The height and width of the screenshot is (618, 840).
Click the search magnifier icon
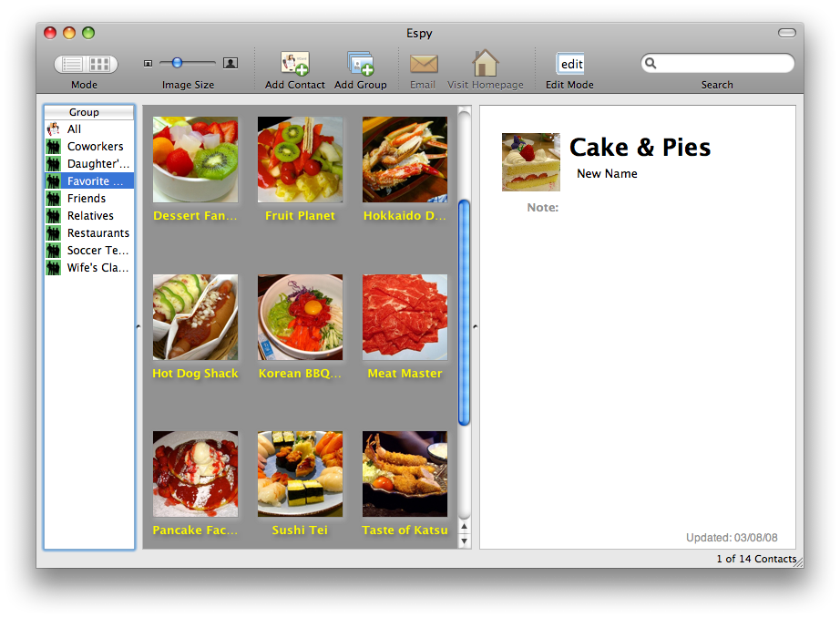650,63
